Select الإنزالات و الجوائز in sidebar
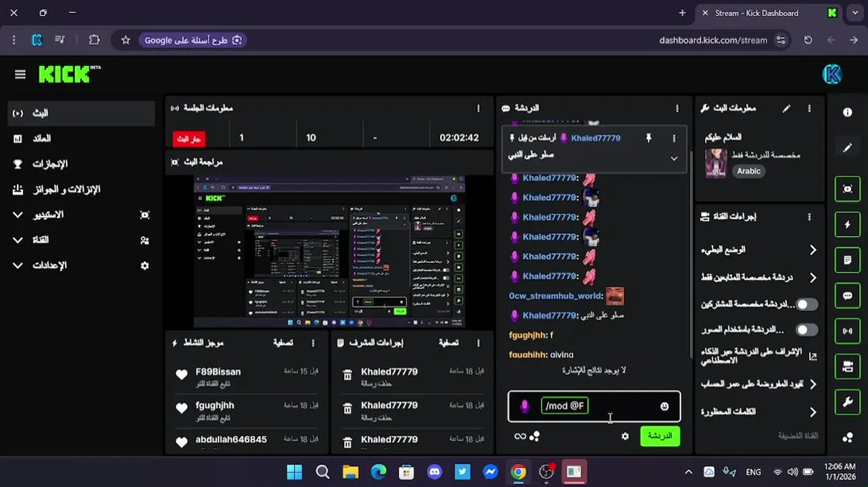Viewport: 868px width, 487px height. click(82, 189)
